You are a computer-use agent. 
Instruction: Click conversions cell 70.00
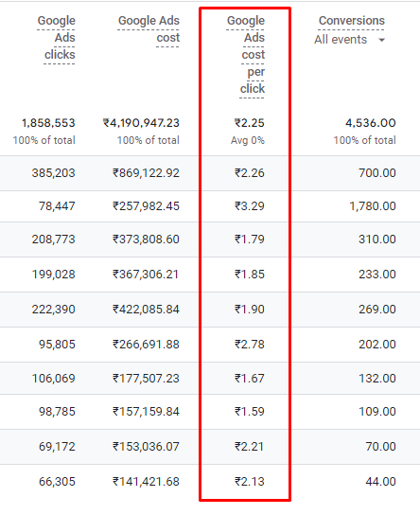pos(380,447)
